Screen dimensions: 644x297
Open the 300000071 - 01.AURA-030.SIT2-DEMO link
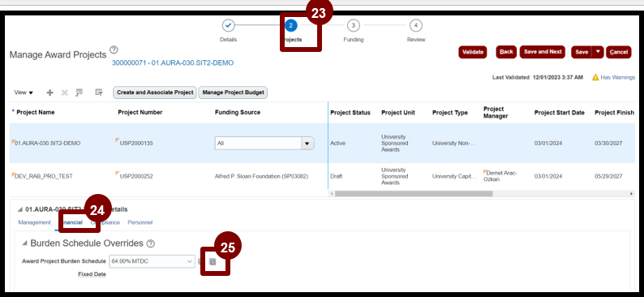173,62
